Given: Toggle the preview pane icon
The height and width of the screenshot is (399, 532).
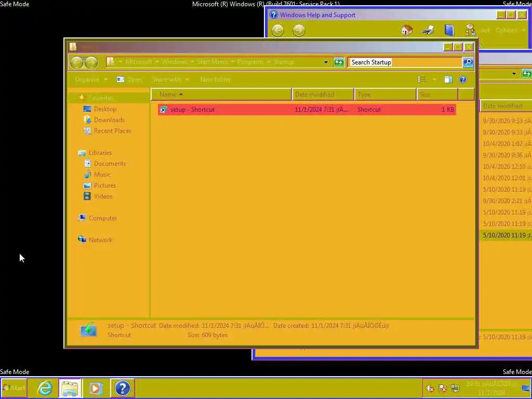Looking at the screenshot, I should pyautogui.click(x=448, y=79).
